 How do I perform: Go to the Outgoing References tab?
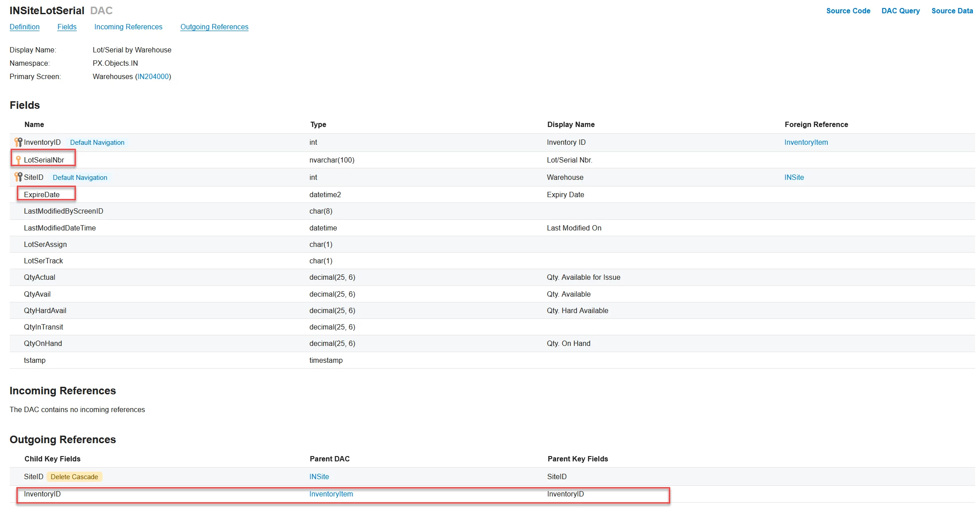click(x=214, y=27)
